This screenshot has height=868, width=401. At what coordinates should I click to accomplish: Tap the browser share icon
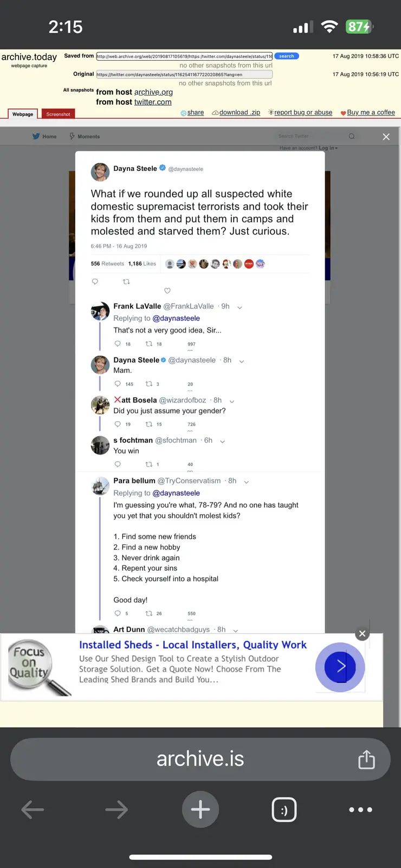(x=366, y=759)
